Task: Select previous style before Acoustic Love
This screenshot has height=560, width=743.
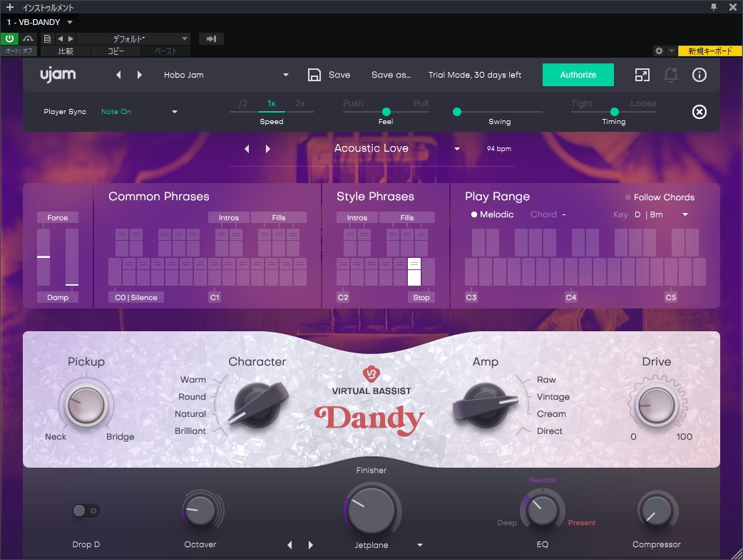Action: click(247, 149)
